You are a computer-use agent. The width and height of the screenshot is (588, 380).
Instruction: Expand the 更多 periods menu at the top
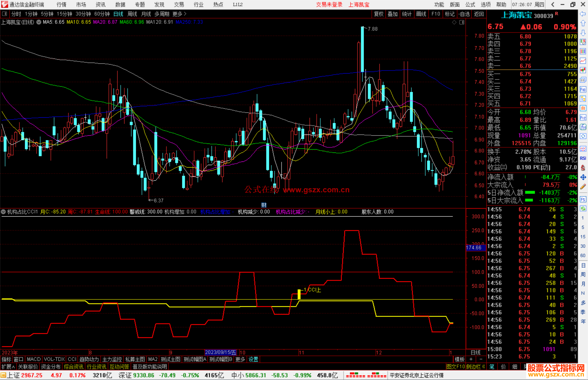pos(179,14)
